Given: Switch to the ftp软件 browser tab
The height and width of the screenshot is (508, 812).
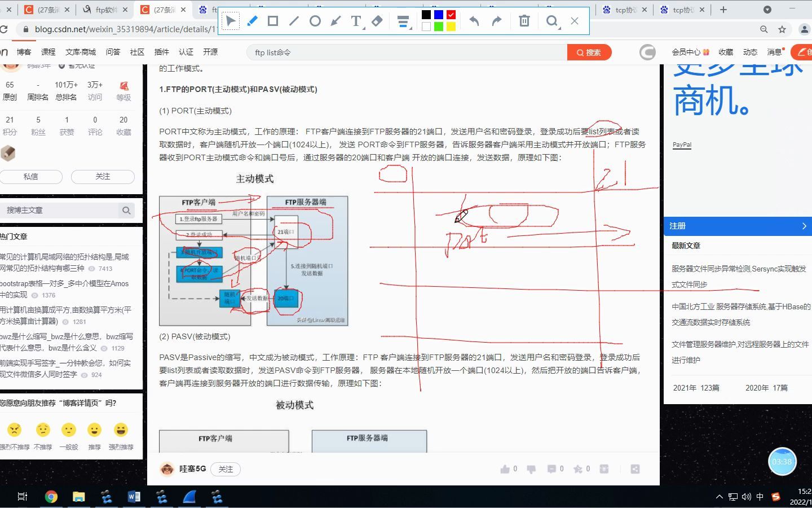Looking at the screenshot, I should tap(104, 10).
